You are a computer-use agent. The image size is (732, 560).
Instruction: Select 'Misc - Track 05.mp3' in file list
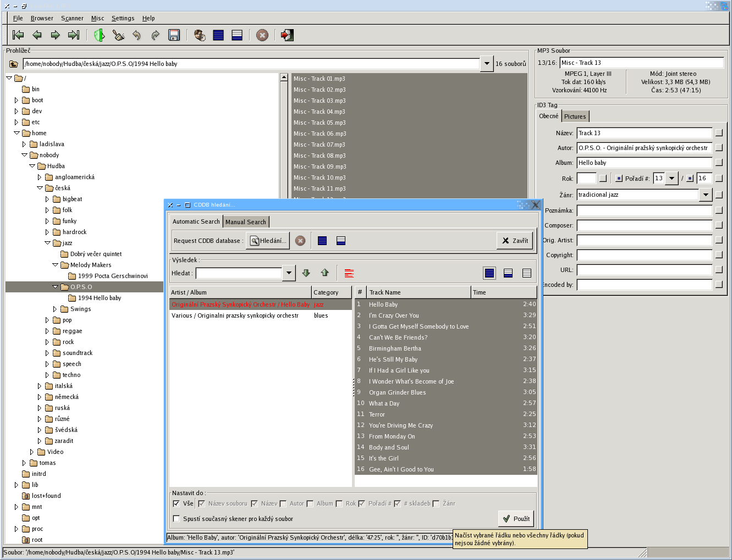(x=409, y=123)
